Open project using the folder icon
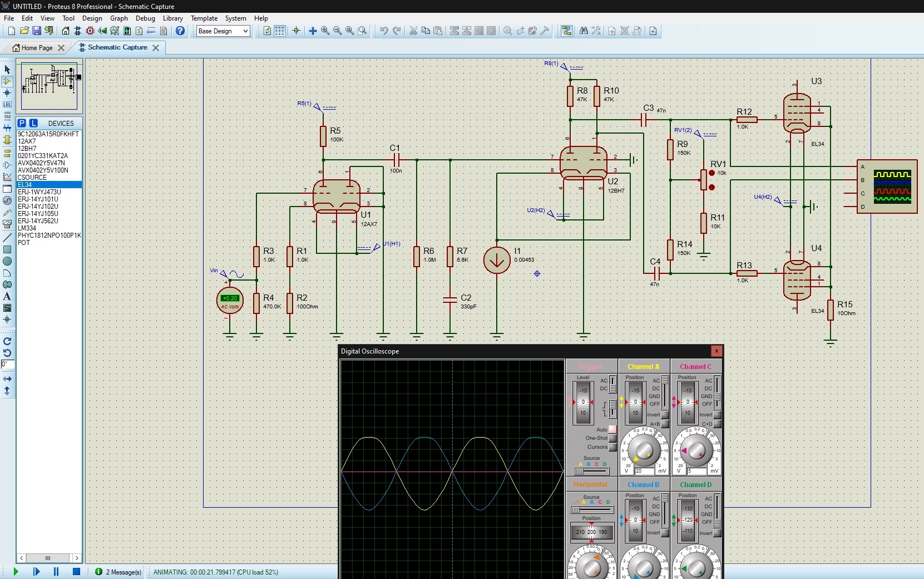This screenshot has width=924, height=579. pyautogui.click(x=24, y=31)
